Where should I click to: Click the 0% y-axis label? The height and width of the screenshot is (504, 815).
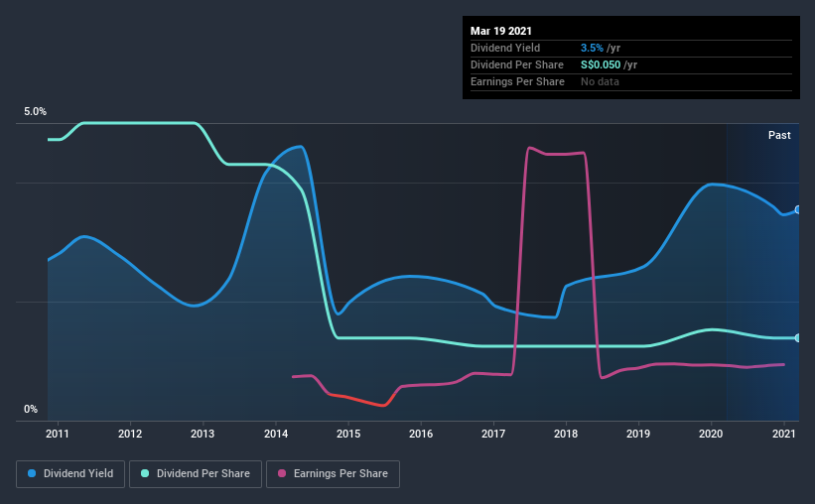(31, 410)
